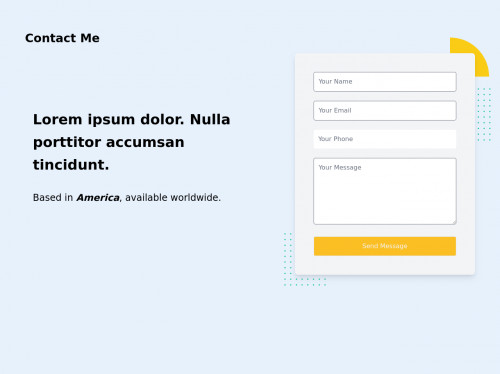Click the Your Message placeholder text
The width and height of the screenshot is (500, 374).
click(340, 167)
